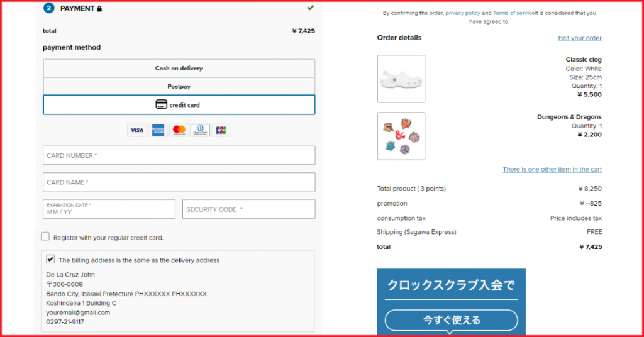Click the promotion ¥ --825 value

point(591,204)
